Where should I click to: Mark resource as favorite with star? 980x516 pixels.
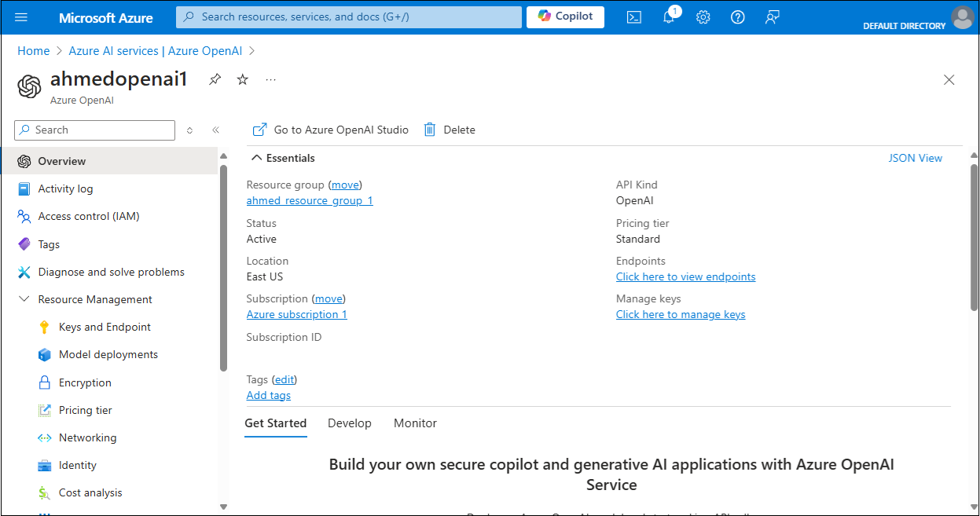coord(243,79)
